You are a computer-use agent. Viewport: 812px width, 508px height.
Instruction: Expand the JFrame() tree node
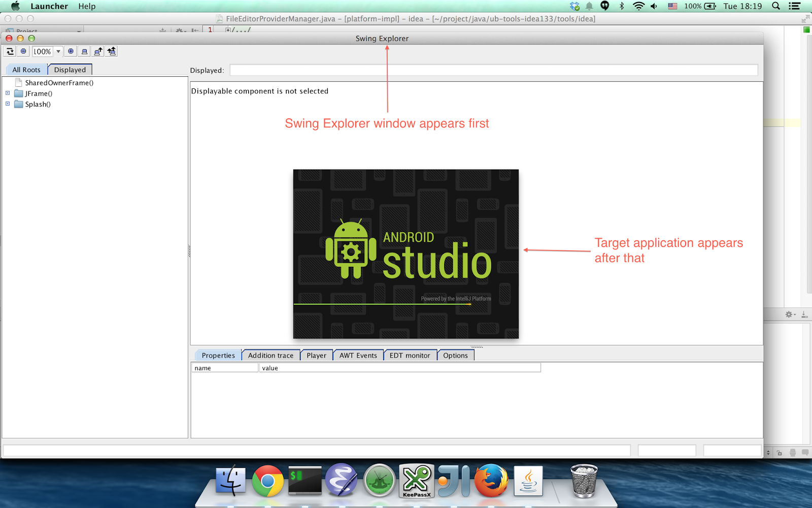click(7, 93)
